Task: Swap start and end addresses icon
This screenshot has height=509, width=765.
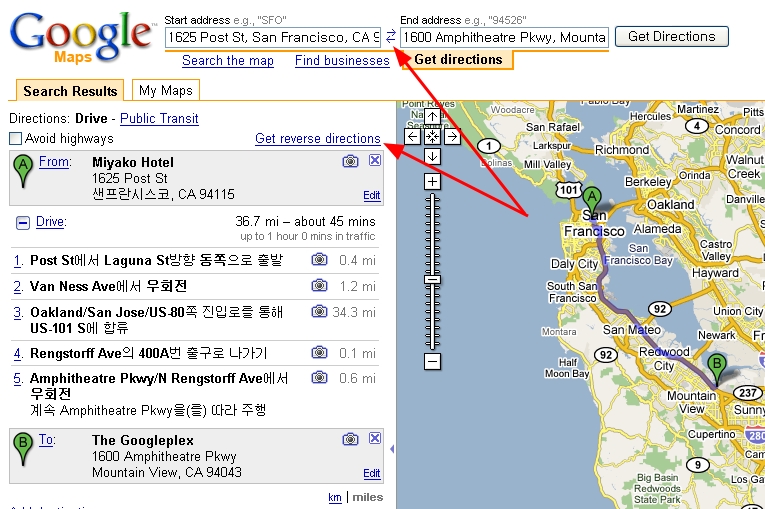Action: pyautogui.click(x=390, y=36)
